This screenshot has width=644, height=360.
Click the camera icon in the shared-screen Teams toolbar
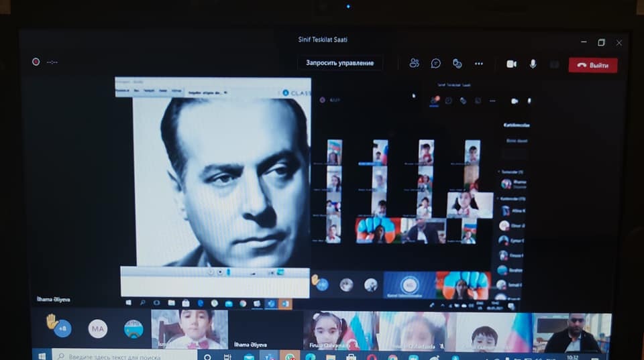(x=515, y=101)
